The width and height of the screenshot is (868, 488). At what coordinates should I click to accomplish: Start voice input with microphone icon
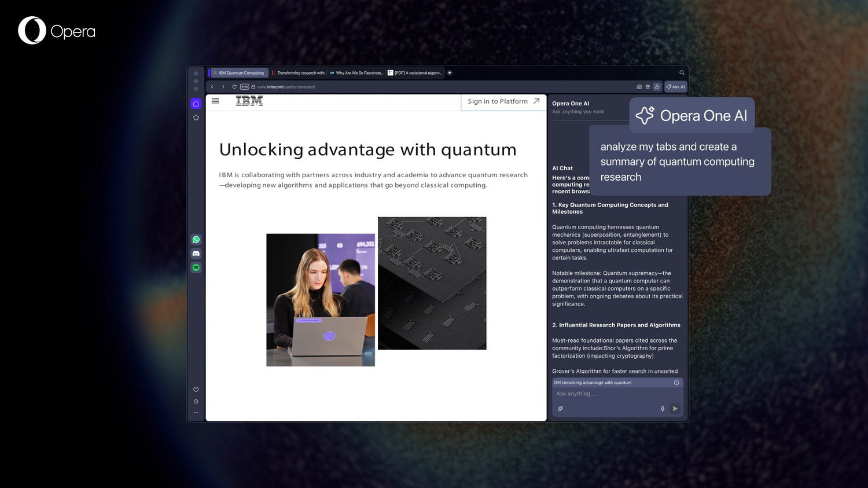coord(663,409)
